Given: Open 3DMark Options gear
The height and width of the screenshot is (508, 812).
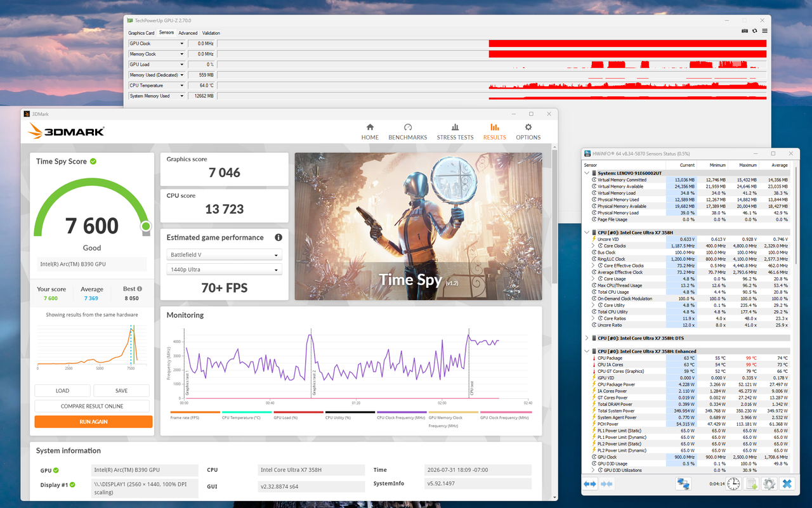Looking at the screenshot, I should click(528, 132).
